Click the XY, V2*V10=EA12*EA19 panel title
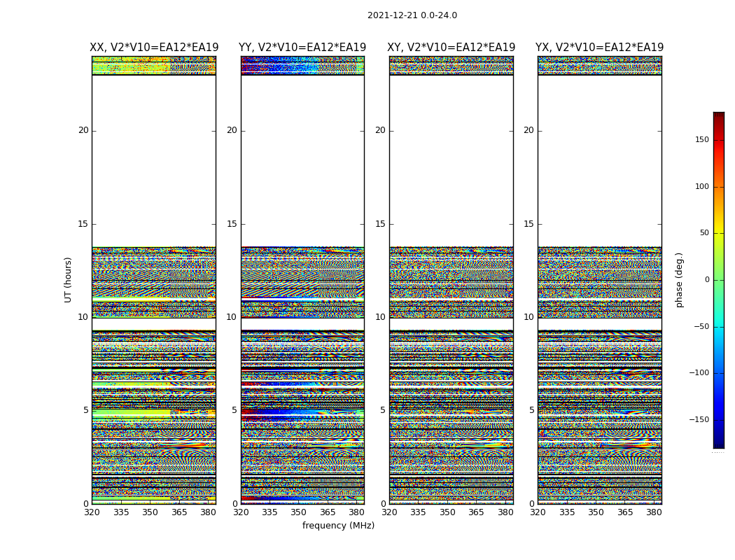The width and height of the screenshot is (735, 560). tap(451, 48)
